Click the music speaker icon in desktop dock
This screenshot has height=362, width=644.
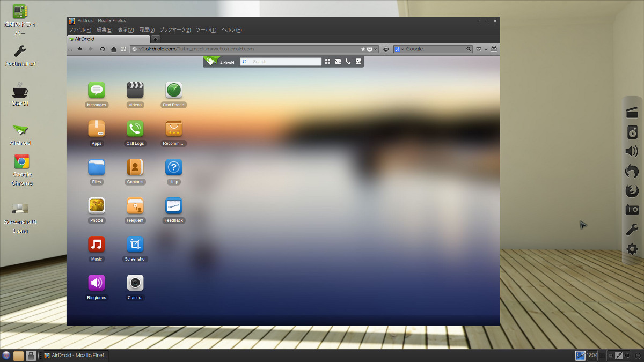coord(632,132)
